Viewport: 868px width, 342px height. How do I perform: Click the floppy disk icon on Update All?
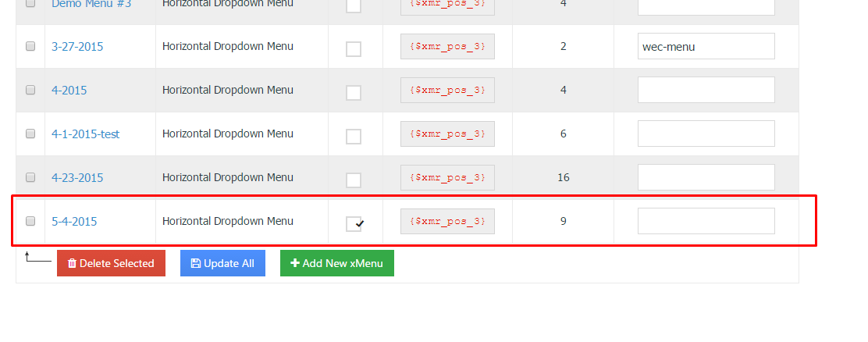tap(195, 263)
